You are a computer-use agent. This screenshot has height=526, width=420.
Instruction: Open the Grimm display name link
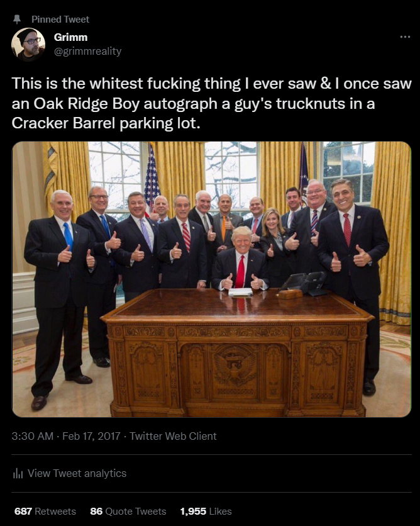click(x=70, y=37)
